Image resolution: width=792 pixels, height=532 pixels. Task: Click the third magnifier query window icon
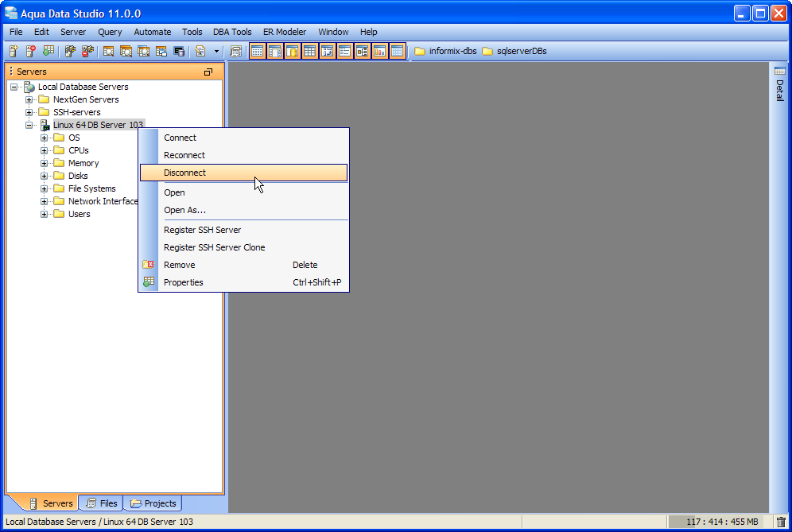coord(143,51)
